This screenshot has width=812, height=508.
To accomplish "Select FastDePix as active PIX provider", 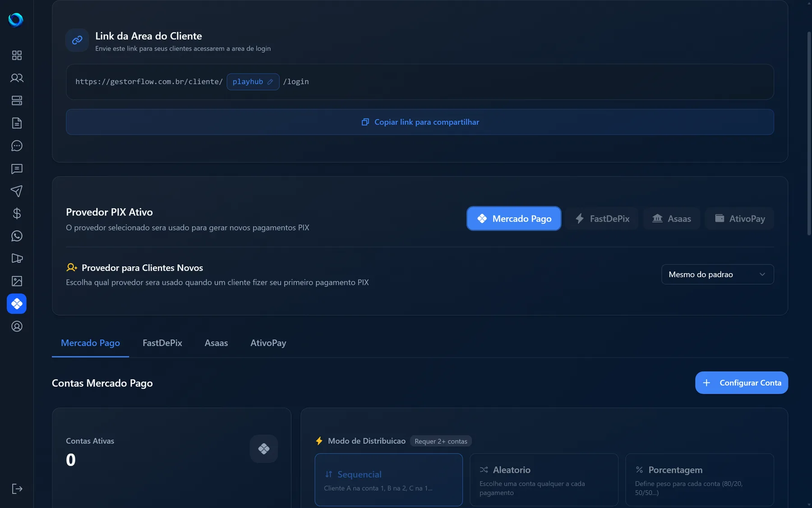I will [602, 219].
